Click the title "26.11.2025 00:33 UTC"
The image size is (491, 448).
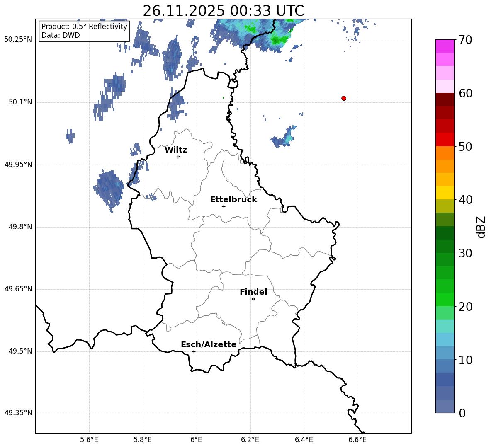pos(223,11)
